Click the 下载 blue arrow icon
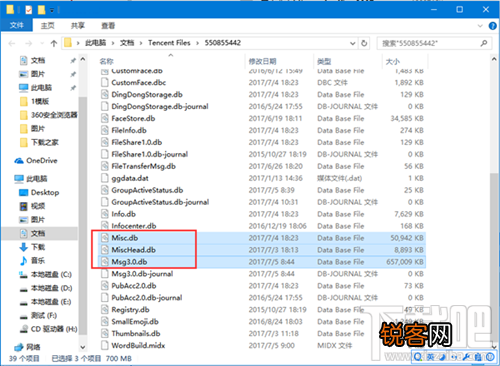This screenshot has width=500, height=366. tap(23, 247)
